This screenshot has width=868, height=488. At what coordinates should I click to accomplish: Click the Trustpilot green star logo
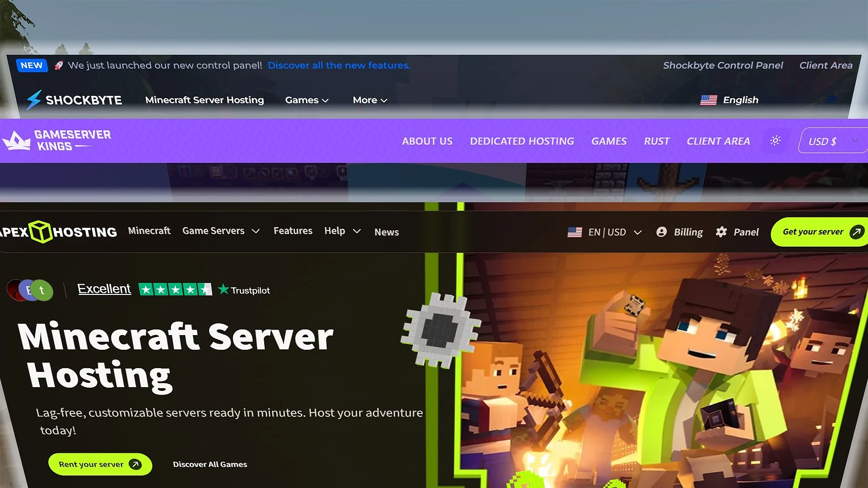(224, 289)
